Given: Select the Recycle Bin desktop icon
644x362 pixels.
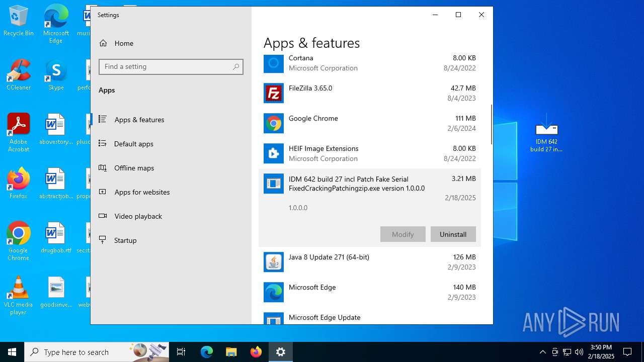Looking at the screenshot, I should tap(19, 21).
